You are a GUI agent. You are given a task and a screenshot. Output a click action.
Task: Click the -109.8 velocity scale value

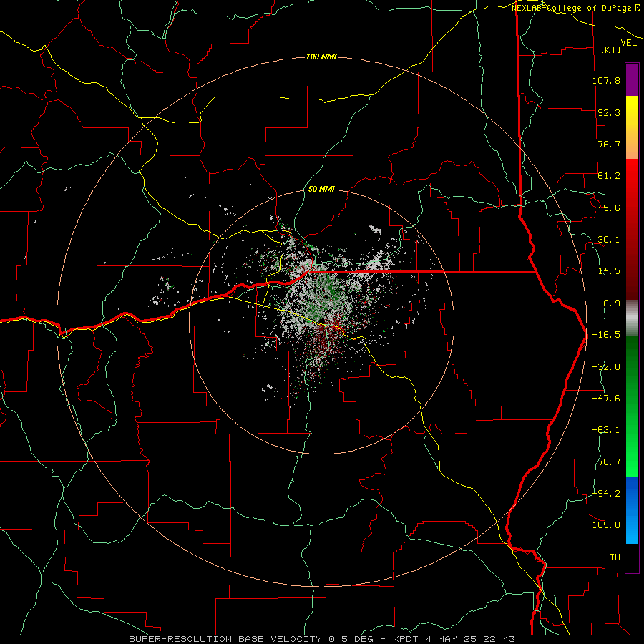tap(603, 525)
